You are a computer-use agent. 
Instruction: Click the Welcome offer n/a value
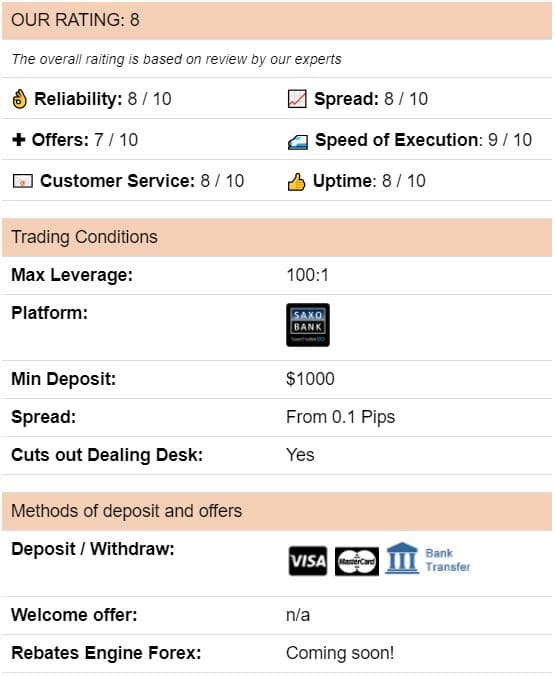[x=298, y=615]
